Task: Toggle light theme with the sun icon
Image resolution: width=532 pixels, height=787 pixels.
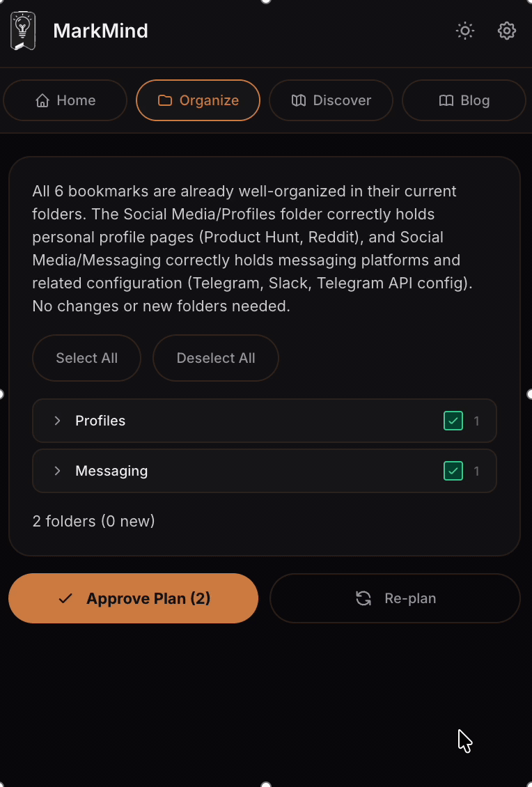Action: [x=465, y=31]
